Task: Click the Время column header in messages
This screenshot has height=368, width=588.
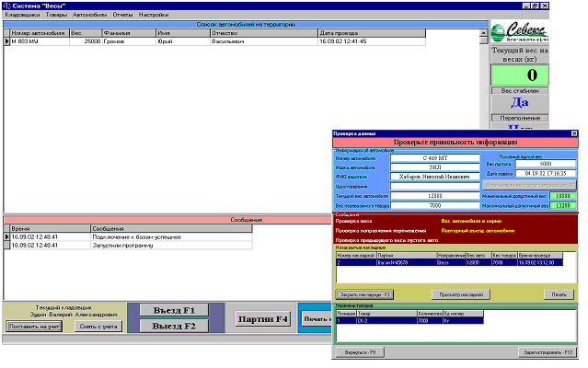Action: tap(51, 228)
